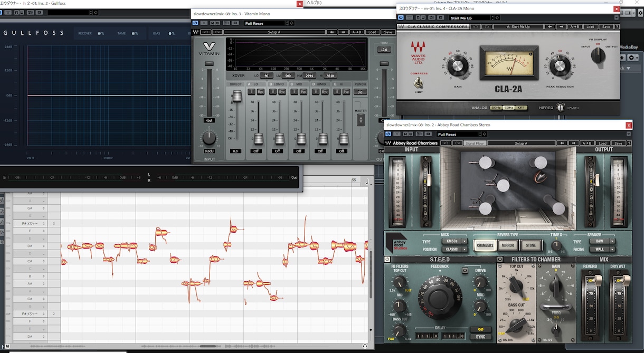Click redo arrow in CLA-2A toolbar
Screen dimensions: 644x353
pyautogui.click(x=486, y=26)
